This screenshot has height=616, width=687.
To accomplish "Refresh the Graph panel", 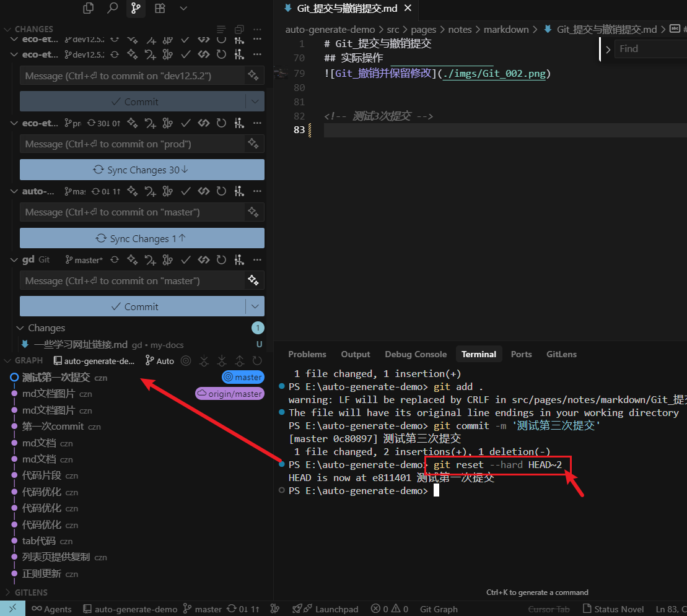I will 257,360.
